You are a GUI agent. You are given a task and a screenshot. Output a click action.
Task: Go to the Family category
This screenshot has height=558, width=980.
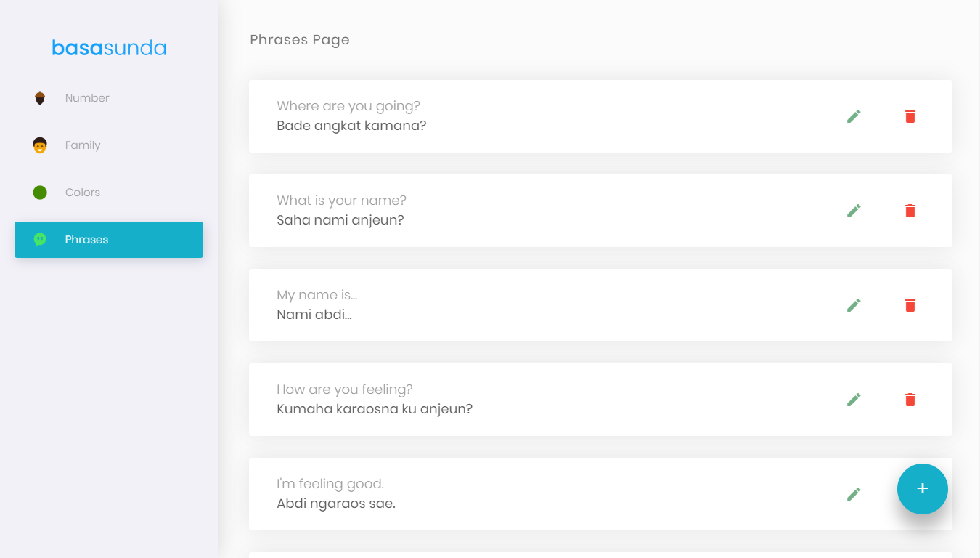coord(83,145)
